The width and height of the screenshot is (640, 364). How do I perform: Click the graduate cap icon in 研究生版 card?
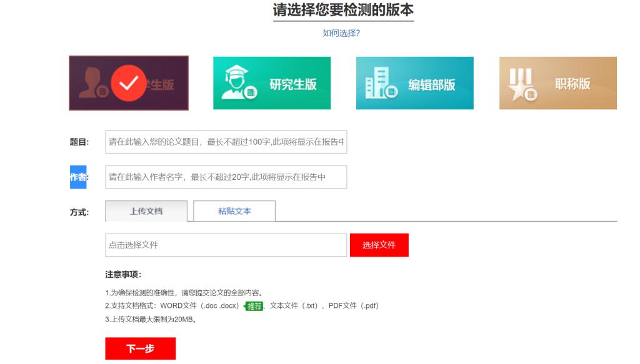237,83
